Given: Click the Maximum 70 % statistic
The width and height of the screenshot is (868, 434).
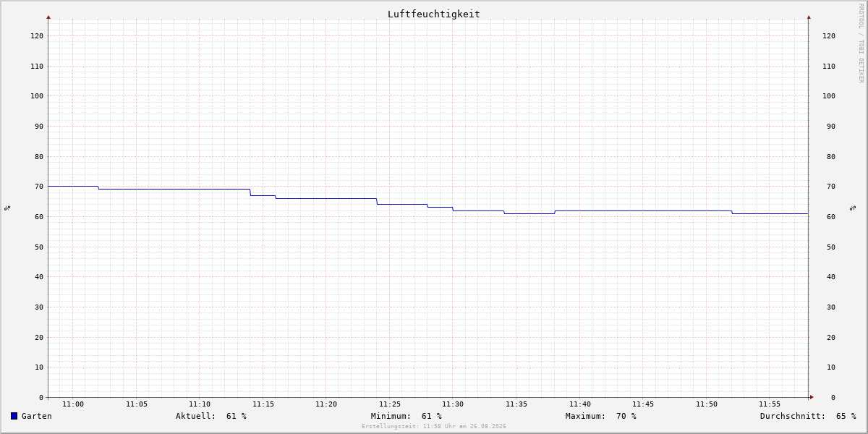Looking at the screenshot, I should tap(601, 416).
